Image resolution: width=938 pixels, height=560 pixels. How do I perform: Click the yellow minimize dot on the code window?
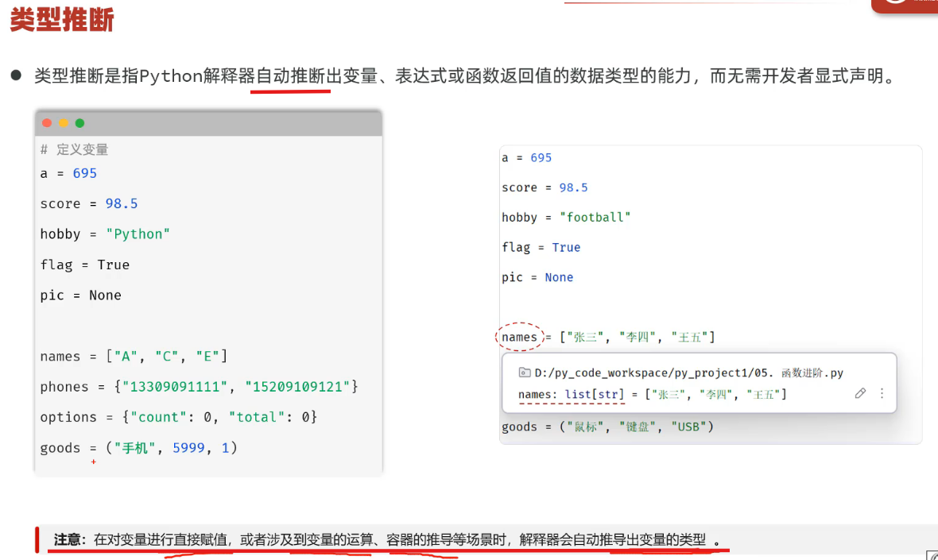click(64, 123)
